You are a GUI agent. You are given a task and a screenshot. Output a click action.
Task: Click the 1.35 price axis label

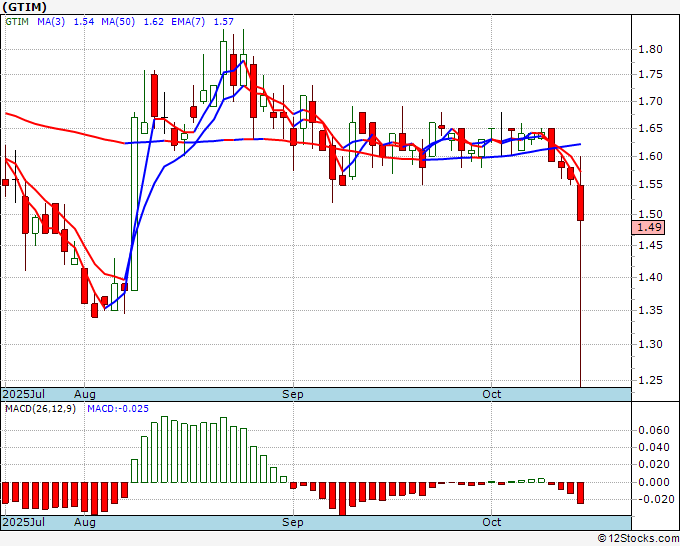click(x=651, y=310)
